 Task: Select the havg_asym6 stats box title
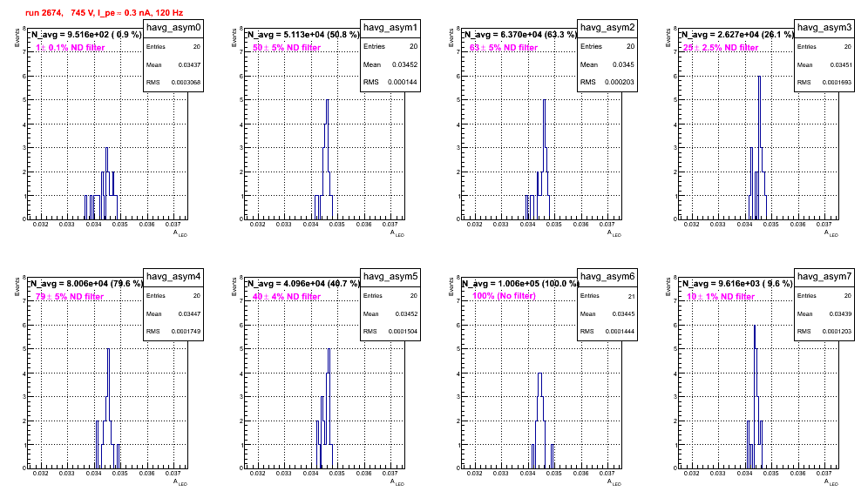point(607,277)
